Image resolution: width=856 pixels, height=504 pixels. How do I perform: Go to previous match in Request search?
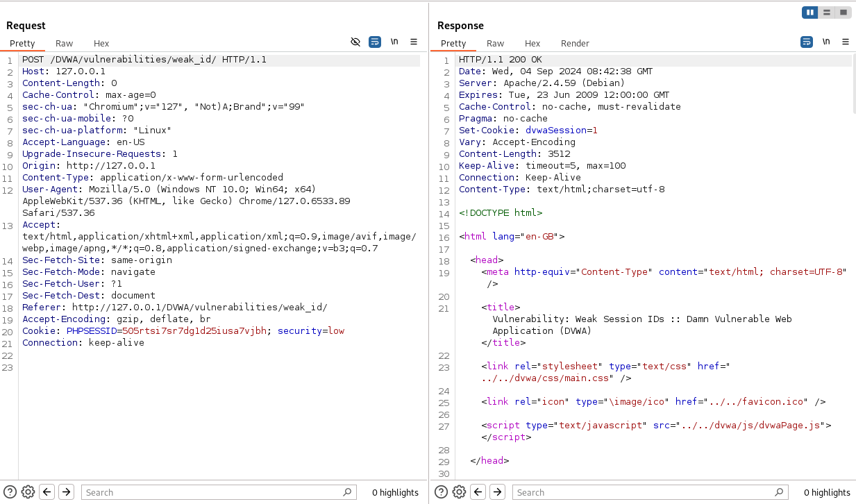click(47, 492)
